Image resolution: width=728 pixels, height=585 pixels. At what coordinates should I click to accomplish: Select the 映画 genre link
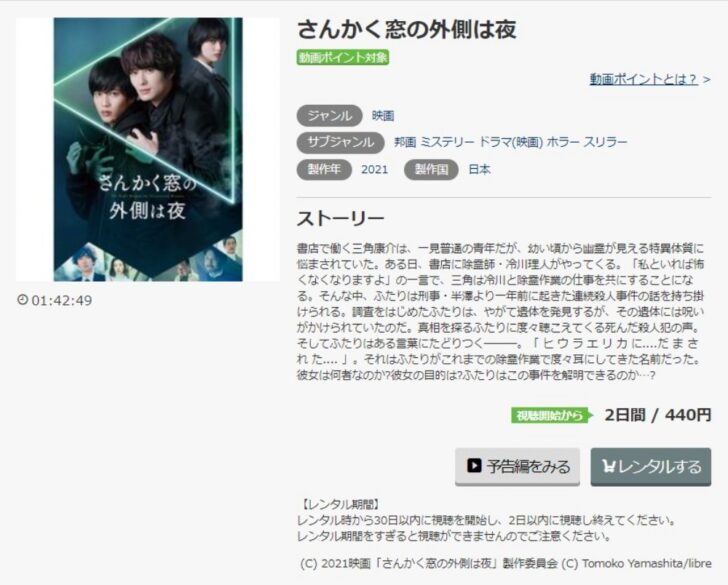click(383, 116)
